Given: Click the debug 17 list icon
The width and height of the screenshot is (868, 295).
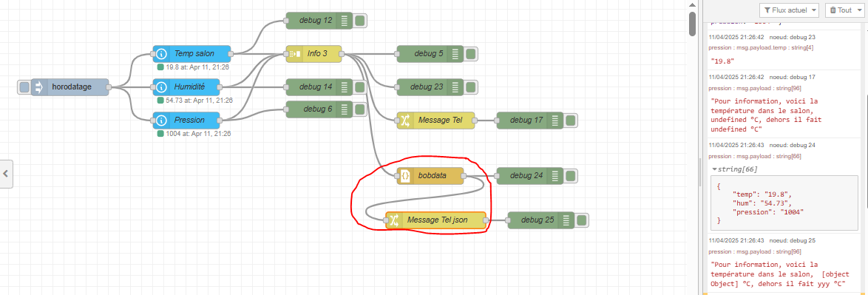Looking at the screenshot, I should (555, 120).
